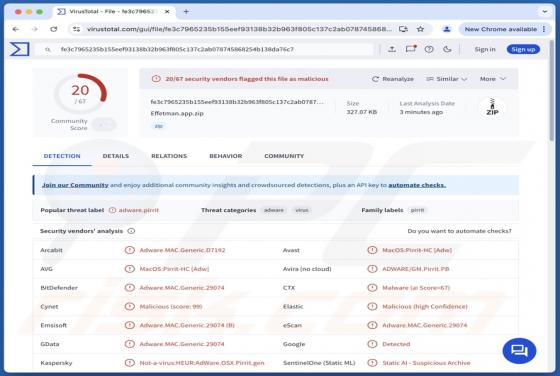This screenshot has height=376, width=560.
Task: Click the alert icon in the Arcabit row
Action: 129,250
